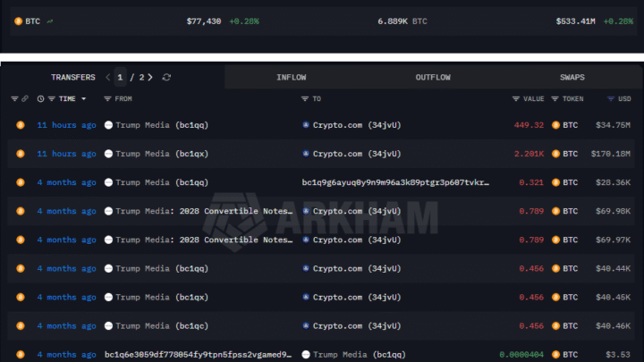Click the BTC token icon on the $40.44K row
This screenshot has height=362, width=644.
[x=555, y=268]
